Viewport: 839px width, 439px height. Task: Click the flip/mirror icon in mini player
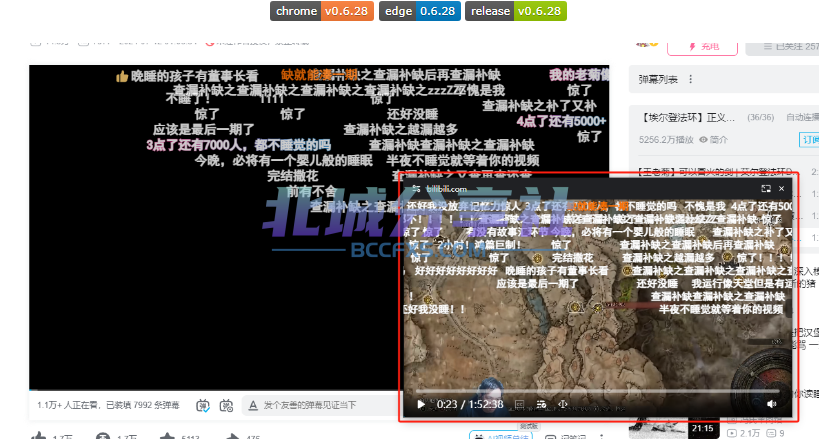coord(563,404)
